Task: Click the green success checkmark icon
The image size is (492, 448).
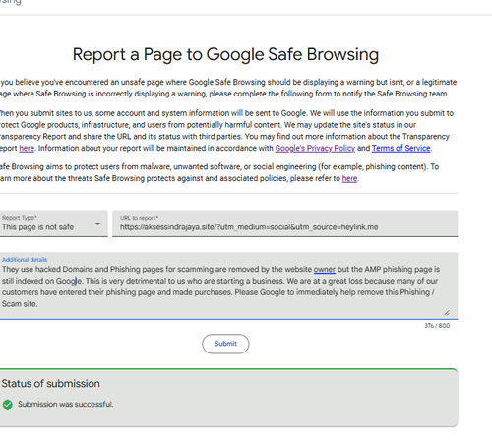Action: click(8, 405)
